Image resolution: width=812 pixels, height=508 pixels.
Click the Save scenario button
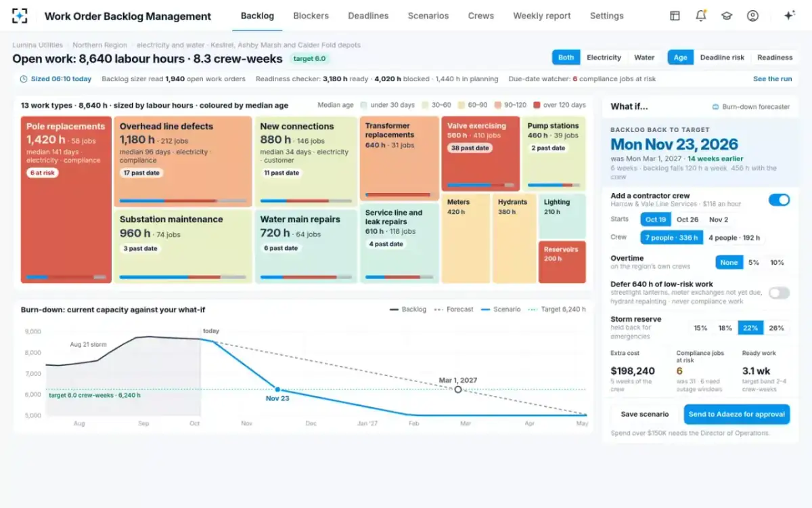click(x=644, y=415)
